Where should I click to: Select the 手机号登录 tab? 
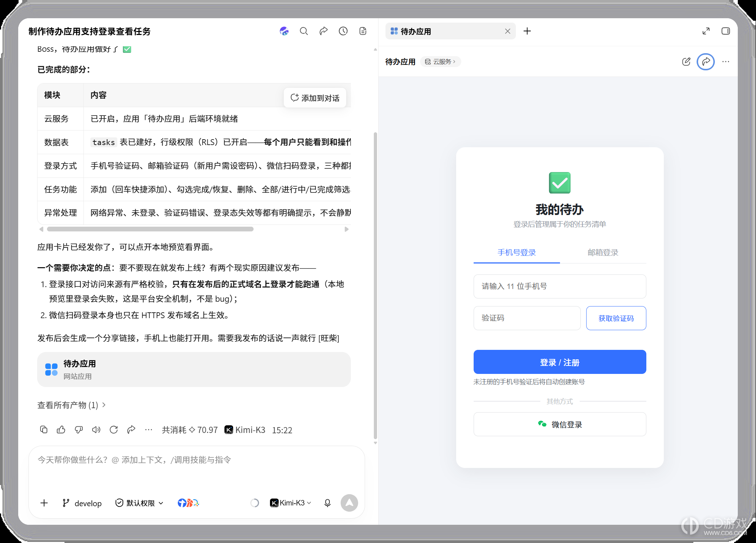517,253
